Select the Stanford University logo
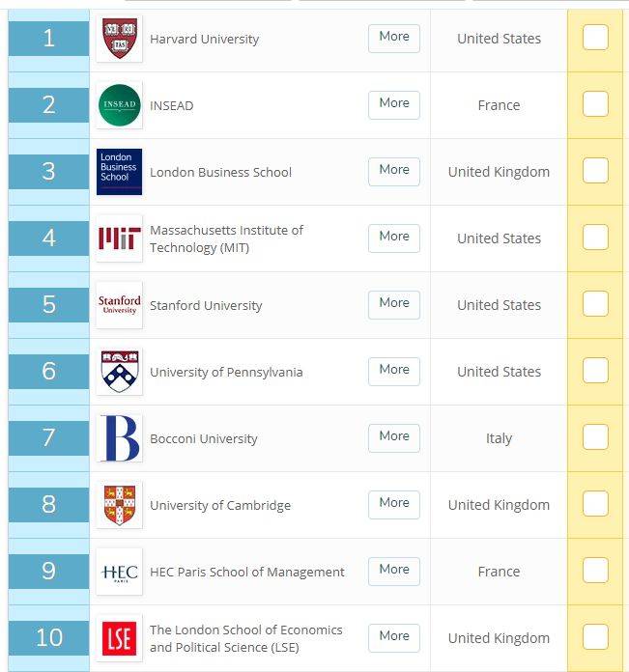This screenshot has width=629, height=672. click(119, 305)
